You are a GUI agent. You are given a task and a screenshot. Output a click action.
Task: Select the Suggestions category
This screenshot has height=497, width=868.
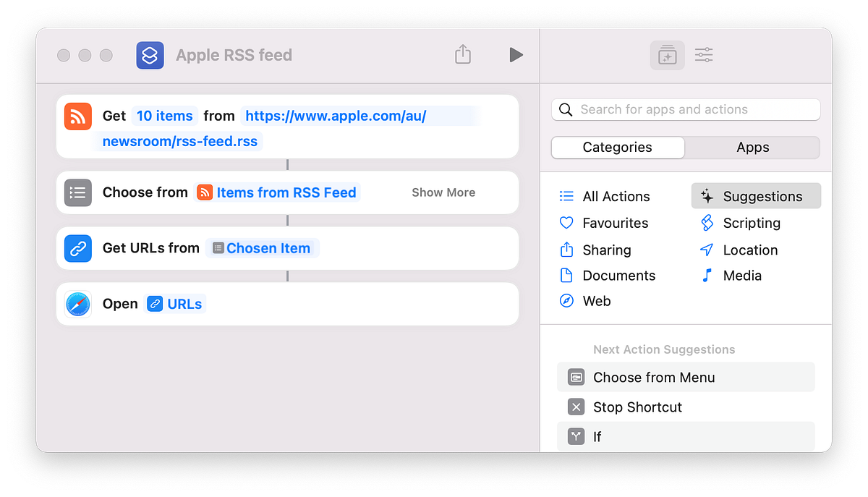coord(762,196)
